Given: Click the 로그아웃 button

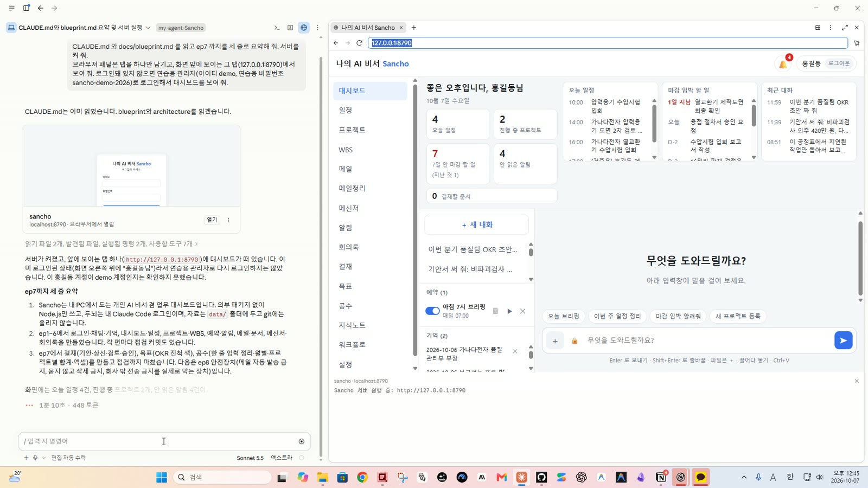Looking at the screenshot, I should coord(839,63).
